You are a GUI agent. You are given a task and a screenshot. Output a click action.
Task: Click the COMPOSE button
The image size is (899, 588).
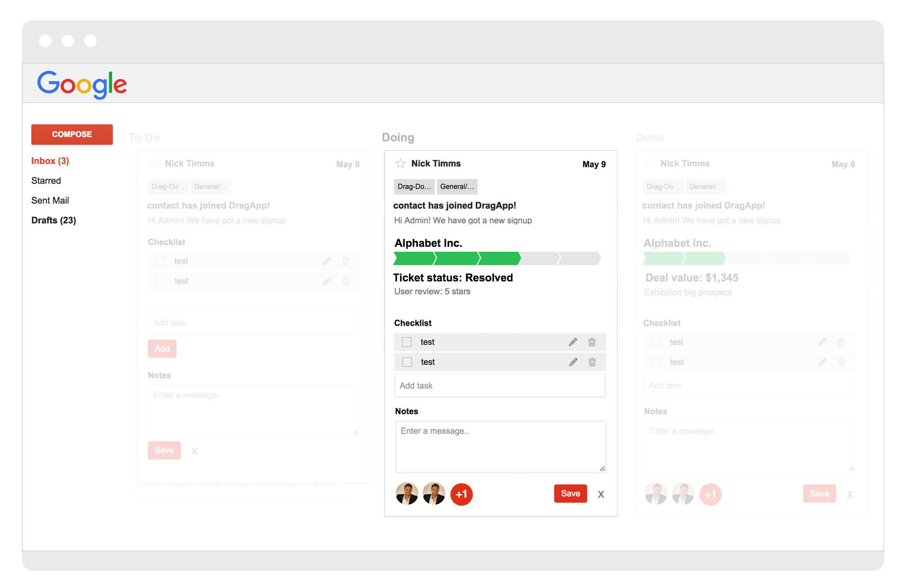coord(72,134)
